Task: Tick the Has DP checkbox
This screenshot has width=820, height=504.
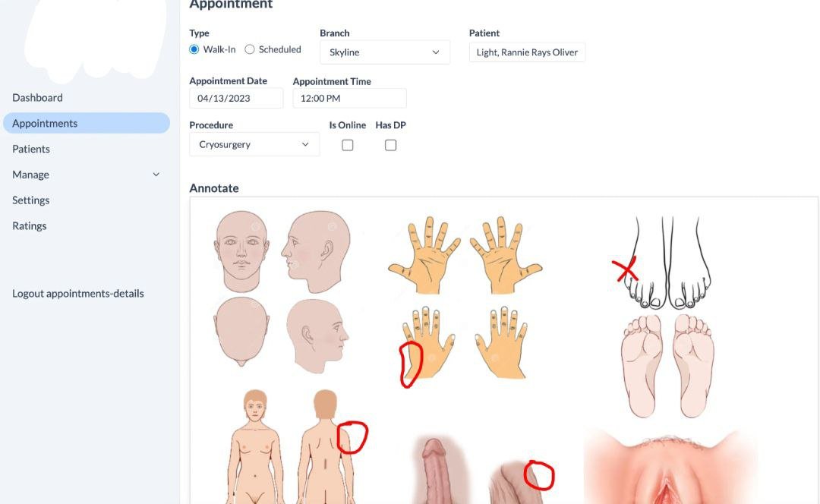Action: click(391, 145)
